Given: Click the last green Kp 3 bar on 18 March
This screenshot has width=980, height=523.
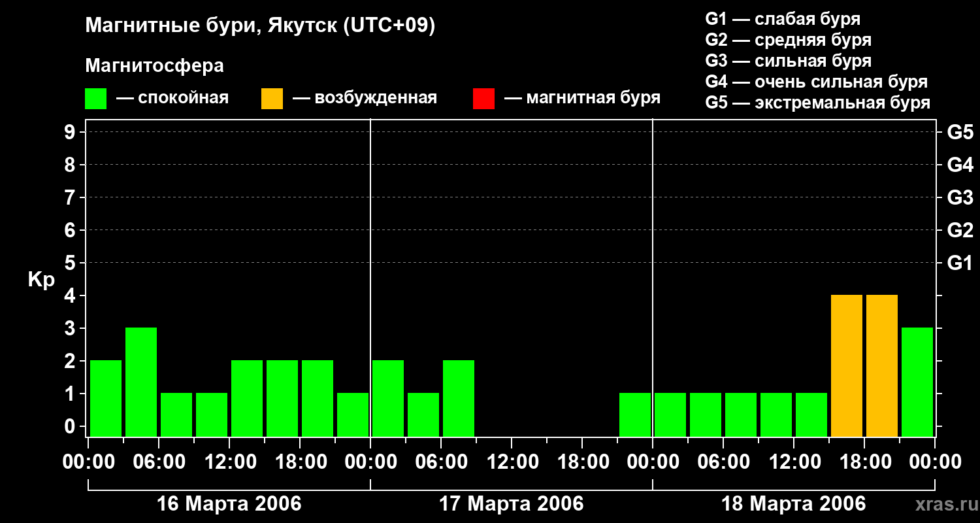Looking at the screenshot, I should click(917, 382).
